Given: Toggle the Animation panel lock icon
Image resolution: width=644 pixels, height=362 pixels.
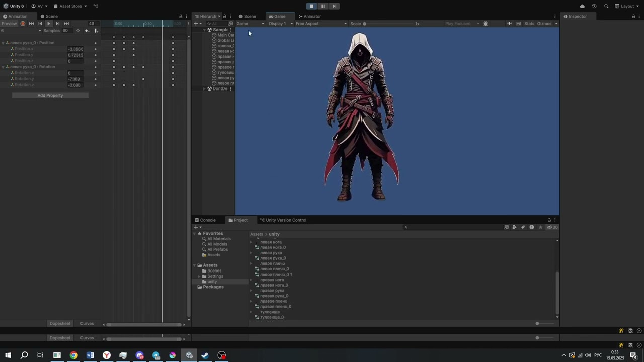Looking at the screenshot, I should click(181, 16).
